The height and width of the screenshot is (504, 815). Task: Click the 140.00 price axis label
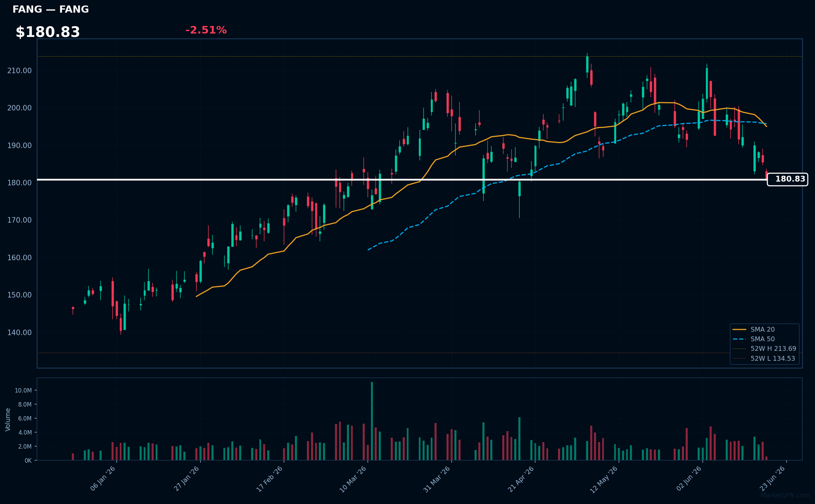(20, 332)
